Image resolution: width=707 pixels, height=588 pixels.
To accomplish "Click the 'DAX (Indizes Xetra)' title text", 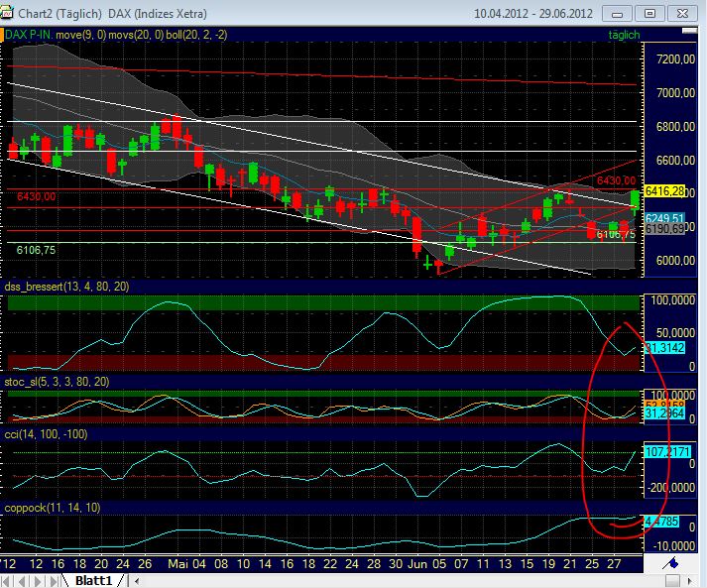I will click(x=158, y=14).
